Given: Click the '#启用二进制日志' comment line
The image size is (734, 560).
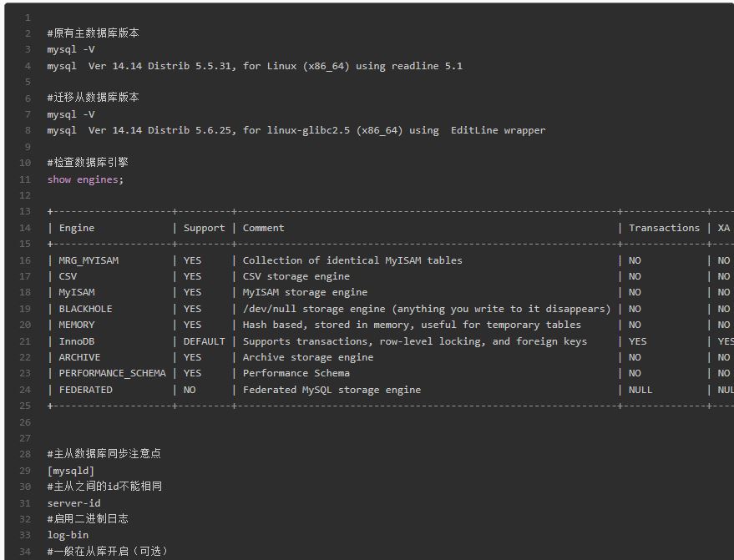Looking at the screenshot, I should [88, 519].
